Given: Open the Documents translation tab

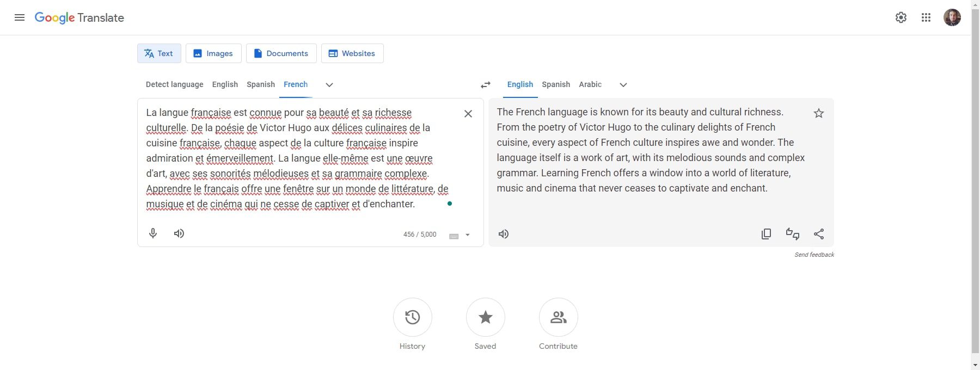Looking at the screenshot, I should [x=281, y=53].
